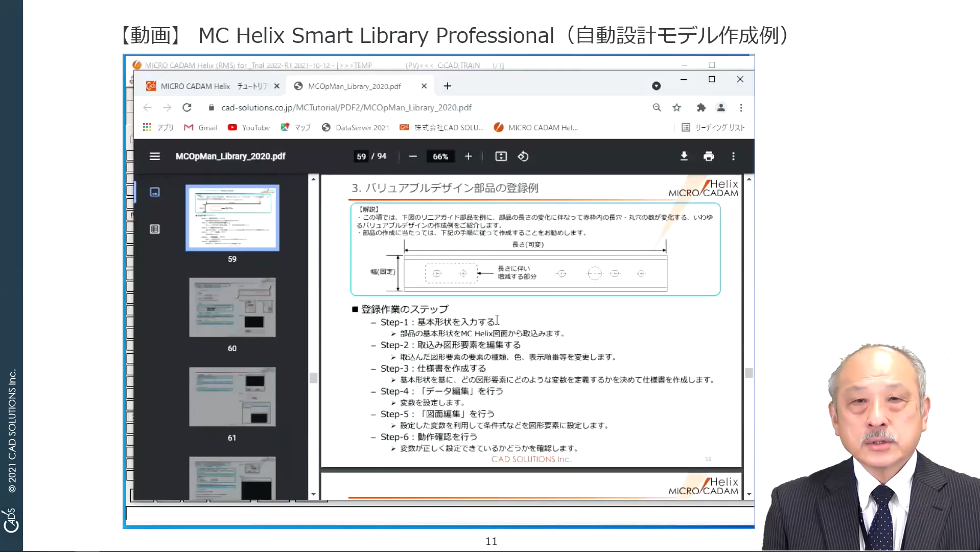Click the Step-1 heading text
This screenshot has height=552, width=980.
[x=438, y=322]
